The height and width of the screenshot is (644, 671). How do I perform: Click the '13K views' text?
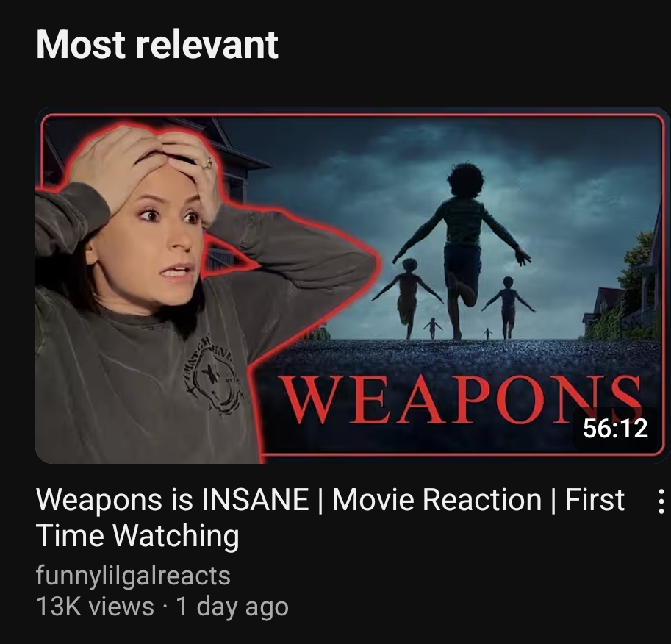(x=95, y=607)
